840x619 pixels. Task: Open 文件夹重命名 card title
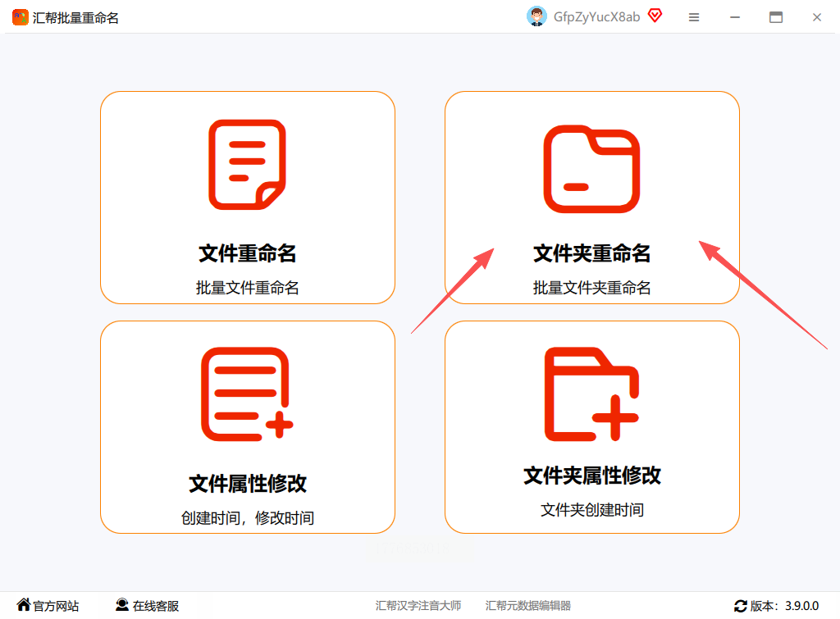pos(592,253)
